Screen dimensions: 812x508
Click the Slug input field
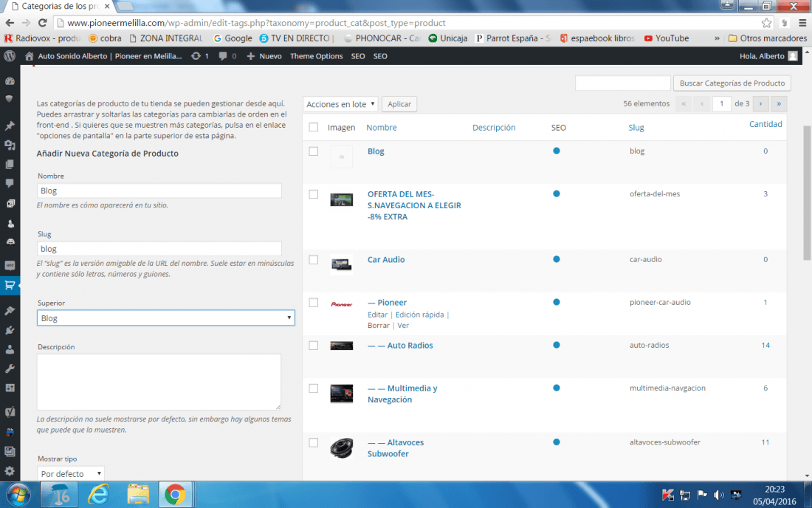tap(159, 249)
